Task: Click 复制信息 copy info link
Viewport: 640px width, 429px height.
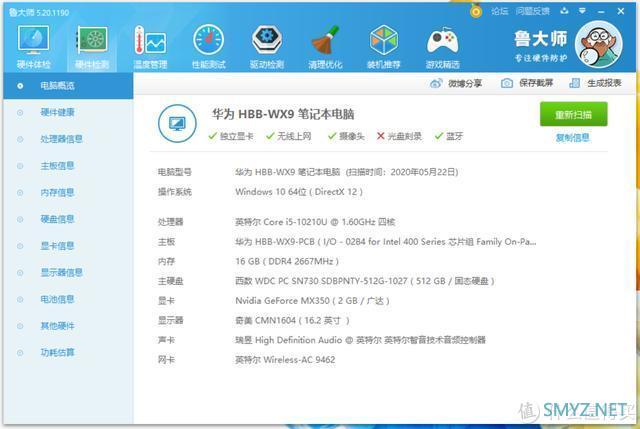Action: pyautogui.click(x=573, y=138)
